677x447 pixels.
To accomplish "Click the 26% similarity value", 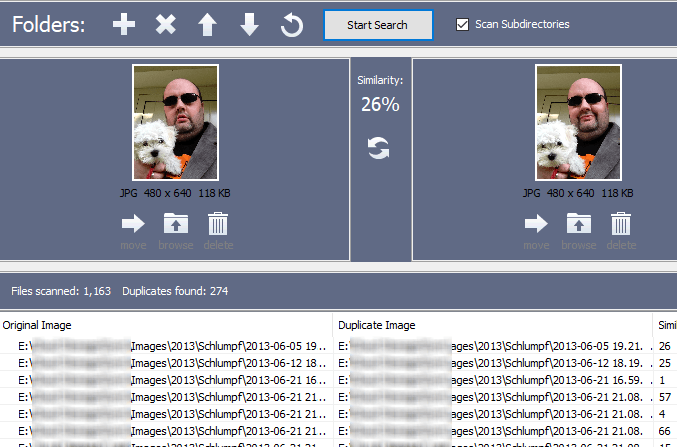I will [380, 104].
